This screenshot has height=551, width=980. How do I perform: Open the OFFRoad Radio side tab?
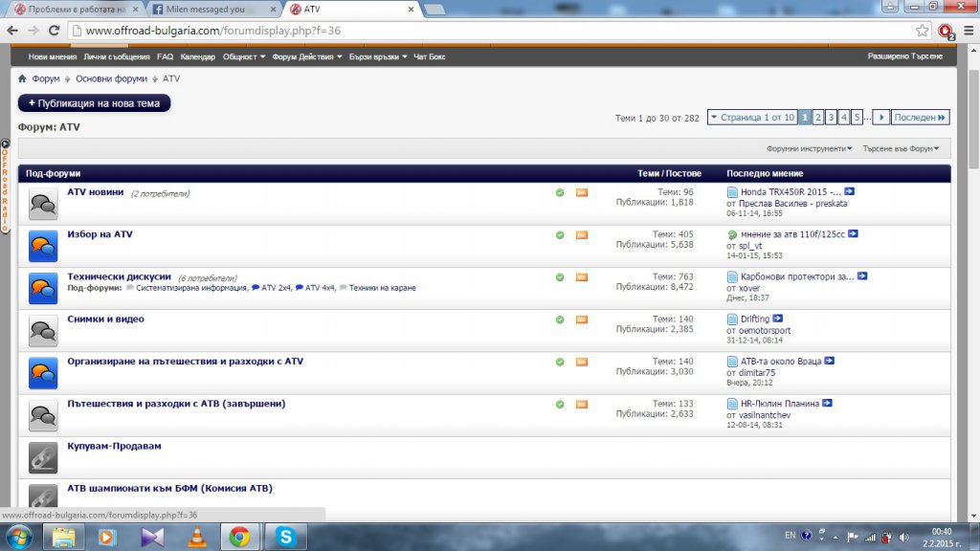point(5,187)
